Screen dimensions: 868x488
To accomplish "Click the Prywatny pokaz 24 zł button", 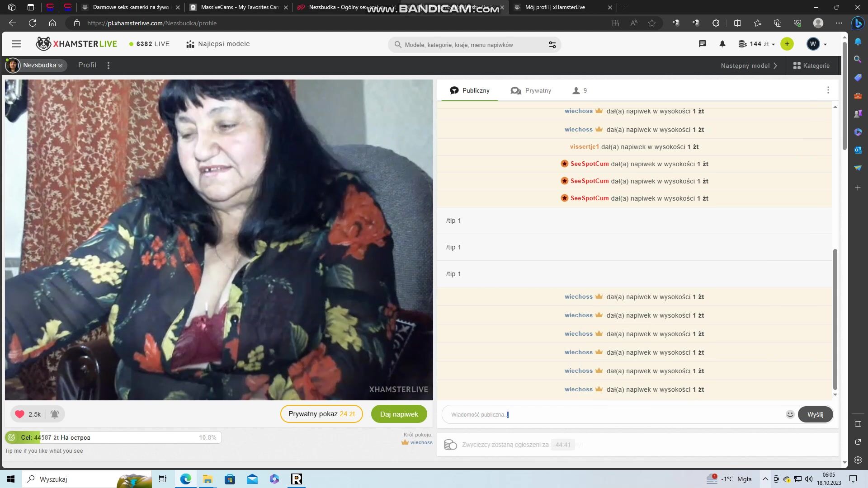I will pyautogui.click(x=321, y=414).
